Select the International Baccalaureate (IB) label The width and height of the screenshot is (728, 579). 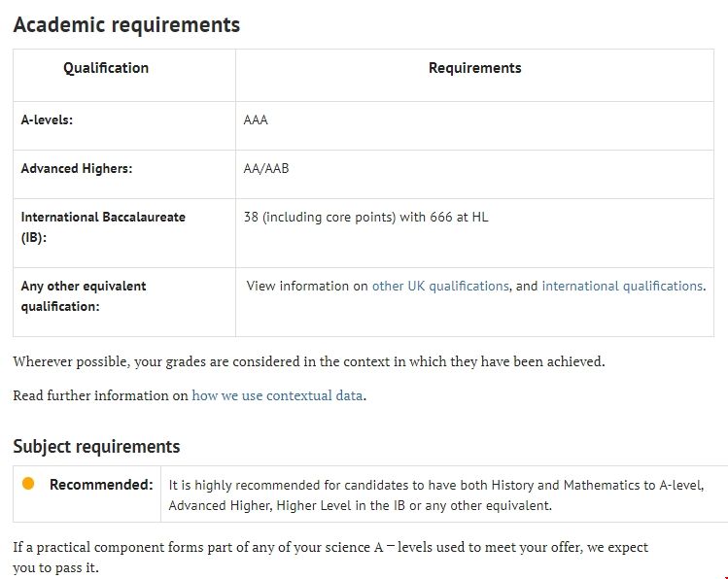coord(103,226)
